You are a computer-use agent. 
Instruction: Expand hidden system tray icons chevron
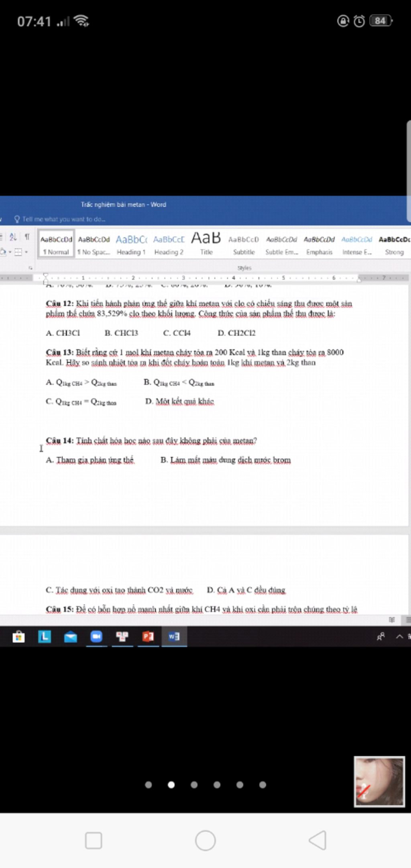[399, 636]
